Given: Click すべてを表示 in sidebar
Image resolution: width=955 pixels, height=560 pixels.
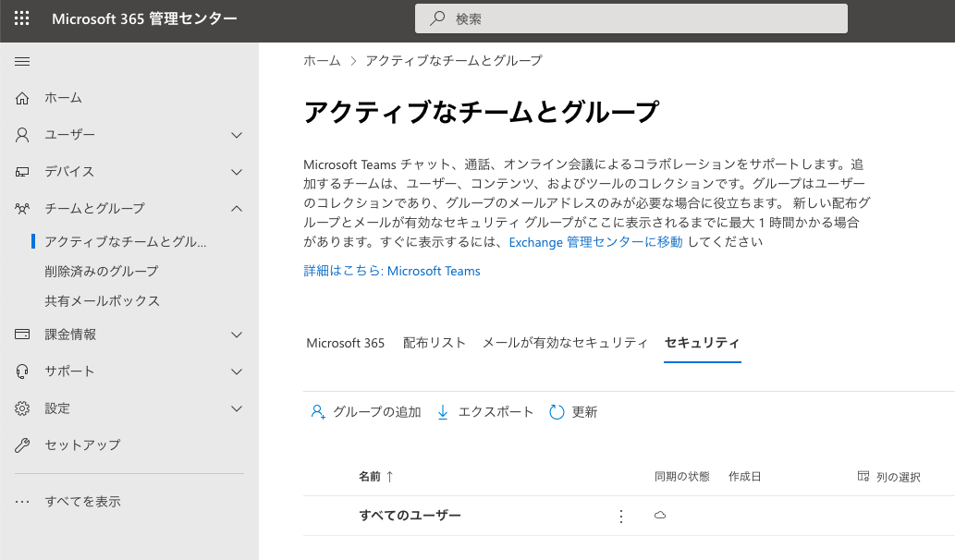Looking at the screenshot, I should point(82,502).
